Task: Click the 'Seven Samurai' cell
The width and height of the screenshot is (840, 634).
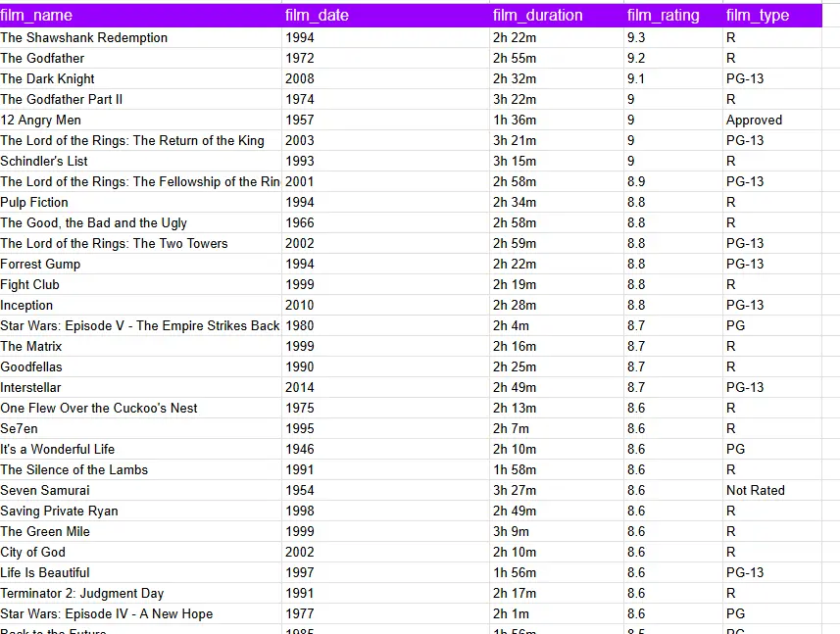Action: [x=140, y=491]
